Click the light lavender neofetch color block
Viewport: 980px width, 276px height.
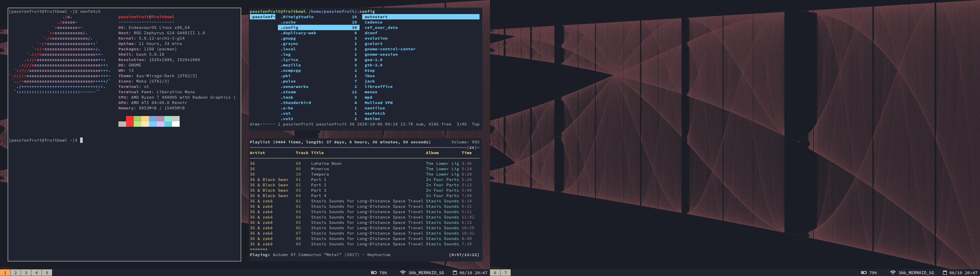click(x=161, y=124)
